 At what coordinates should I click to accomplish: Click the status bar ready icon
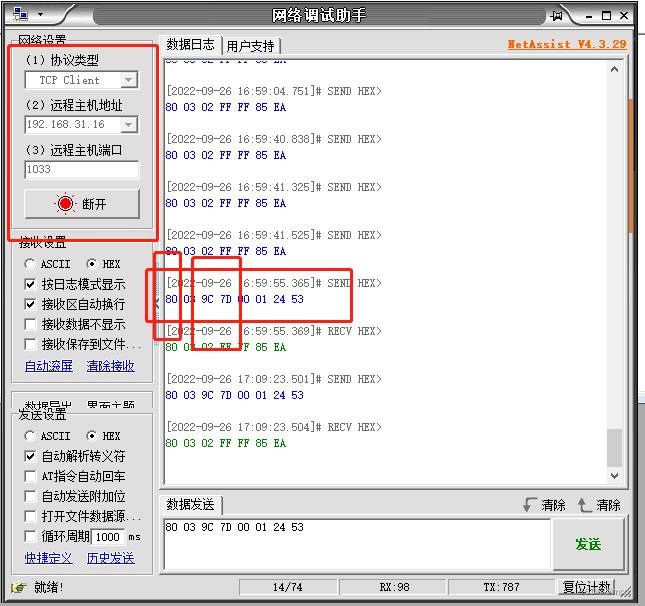tap(19, 587)
